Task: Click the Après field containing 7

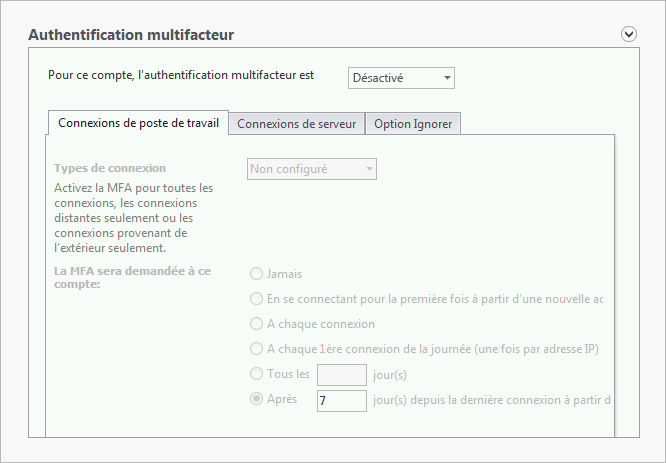Action: (x=342, y=401)
